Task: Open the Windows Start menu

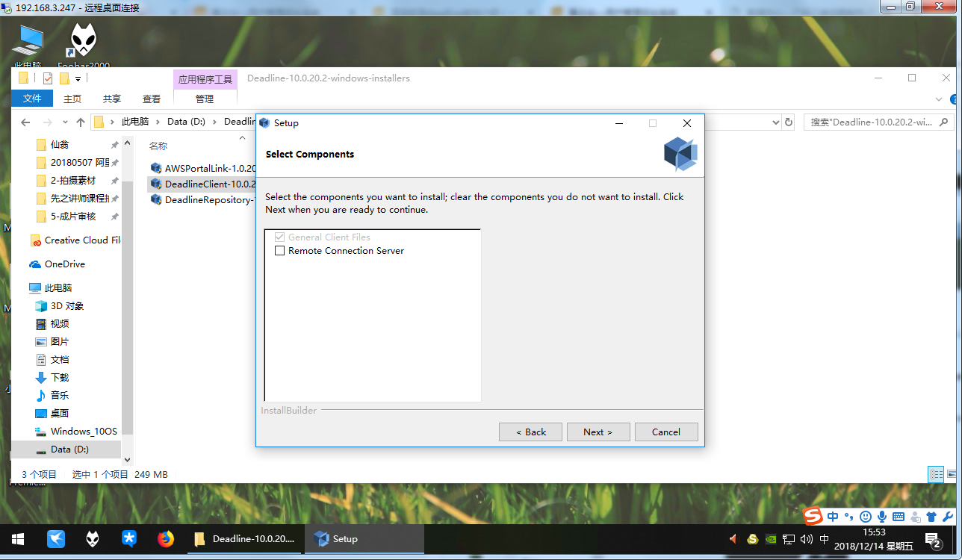Action: (18, 538)
